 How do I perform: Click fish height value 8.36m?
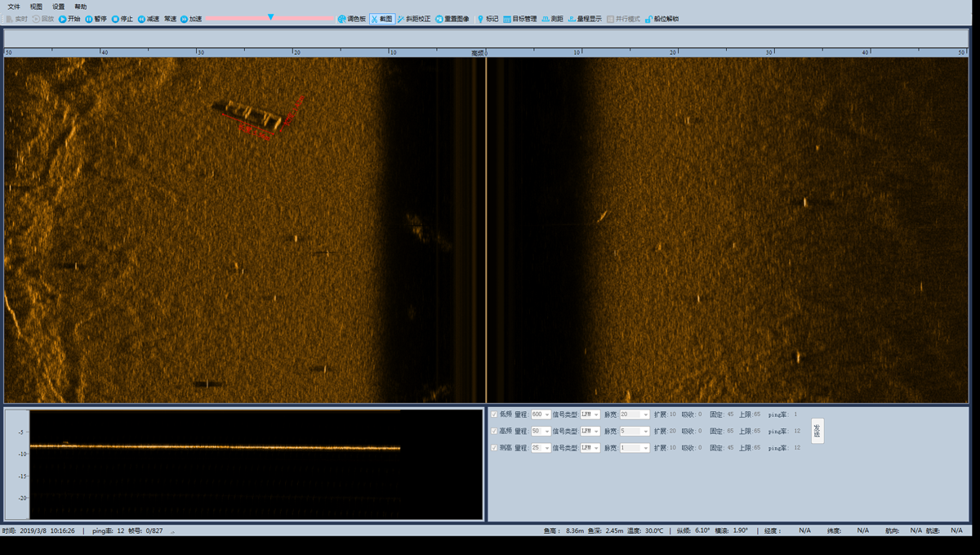(575, 530)
